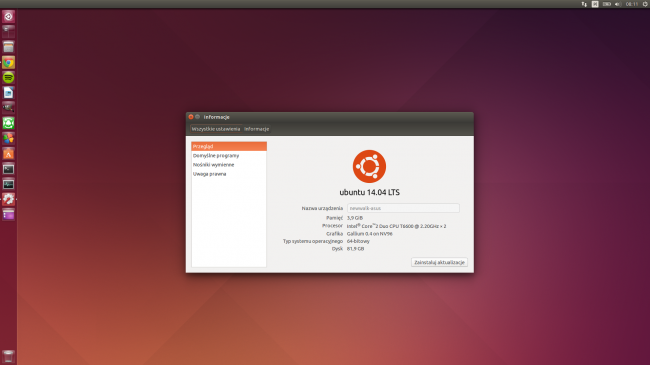Click the 'Grafika' label
650x365 pixels.
[x=335, y=234]
